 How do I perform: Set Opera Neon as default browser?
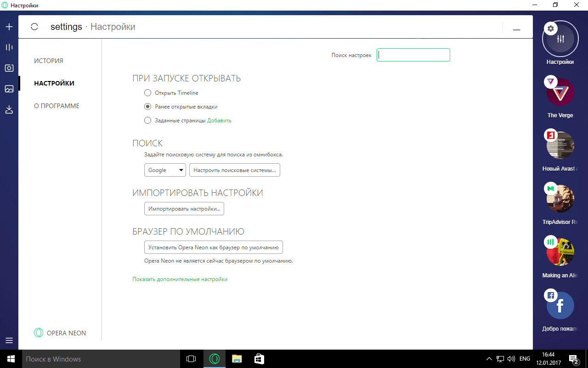214,247
